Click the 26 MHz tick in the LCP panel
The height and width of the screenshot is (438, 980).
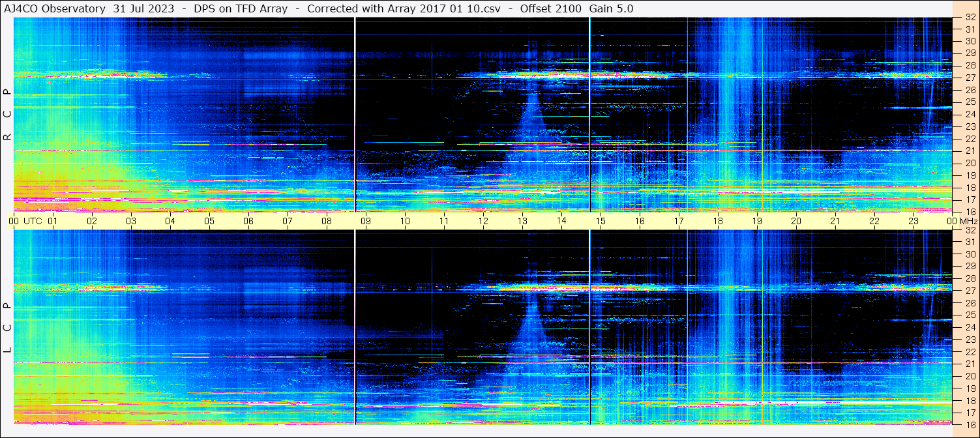point(970,303)
